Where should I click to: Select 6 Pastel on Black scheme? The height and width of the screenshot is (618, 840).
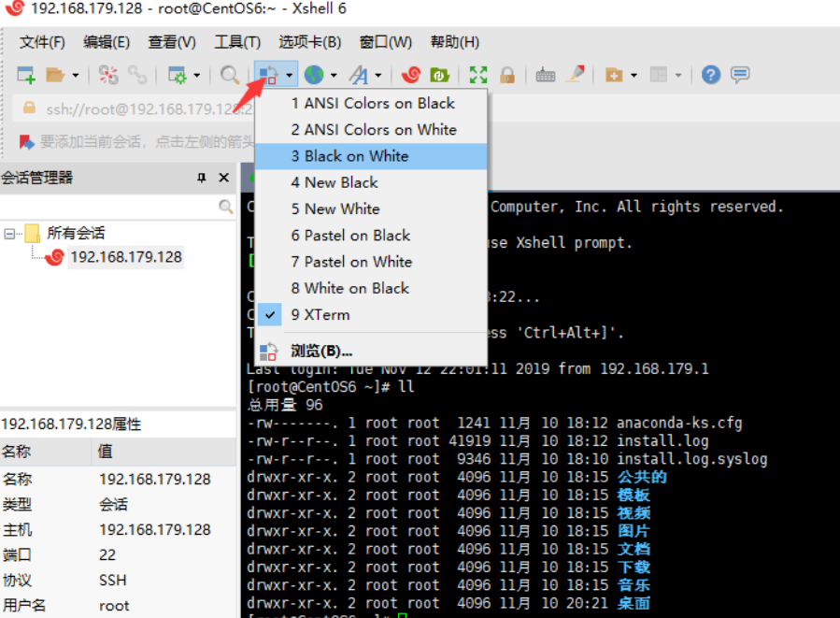click(371, 236)
